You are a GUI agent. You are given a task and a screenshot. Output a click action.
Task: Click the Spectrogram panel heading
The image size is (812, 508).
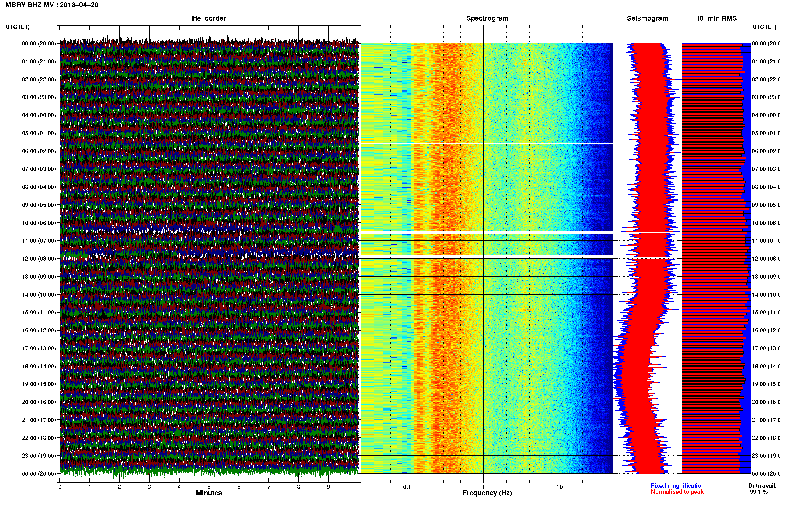coord(487,18)
